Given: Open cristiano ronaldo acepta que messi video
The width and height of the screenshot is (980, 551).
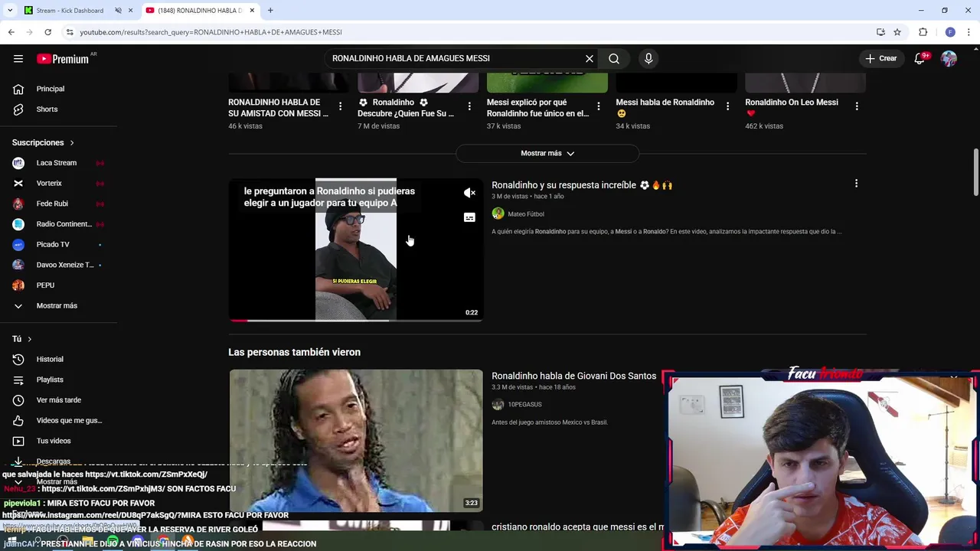Looking at the screenshot, I should click(x=578, y=527).
